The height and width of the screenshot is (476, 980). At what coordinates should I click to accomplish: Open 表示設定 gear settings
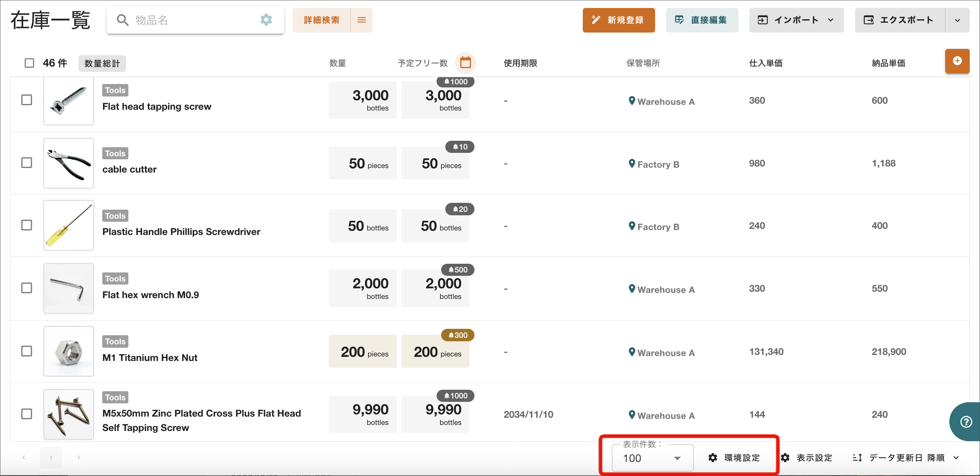click(807, 457)
